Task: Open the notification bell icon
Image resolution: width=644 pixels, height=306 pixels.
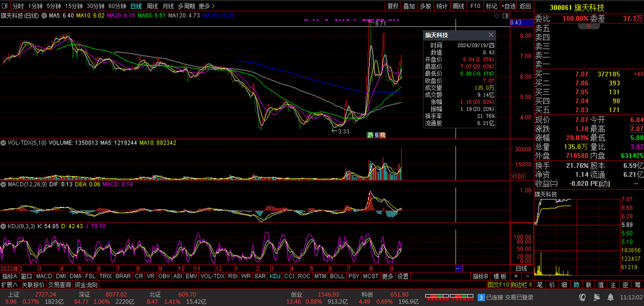Action: click(x=611, y=297)
